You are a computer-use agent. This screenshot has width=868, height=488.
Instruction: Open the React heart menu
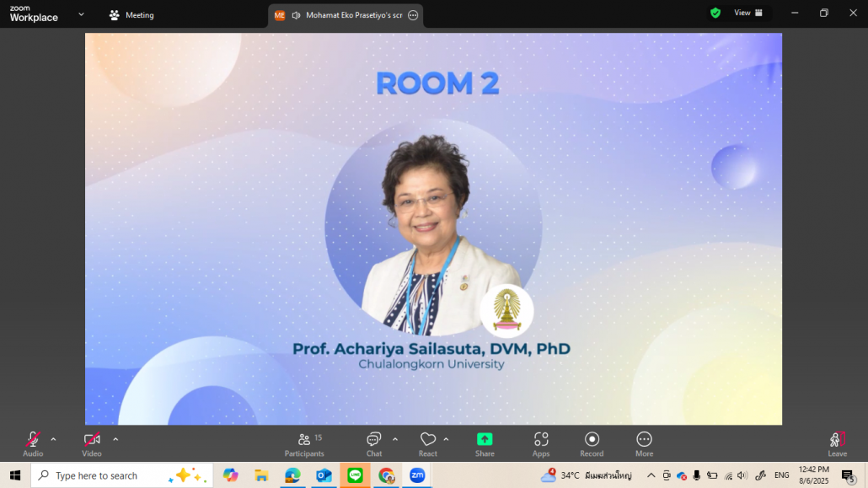click(428, 444)
